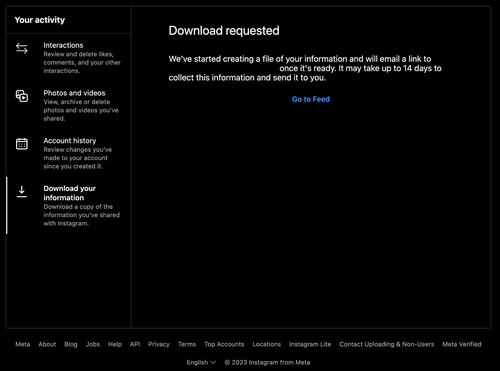This screenshot has height=371, width=500.
Task: Open Instagram Lite footer link
Action: pyautogui.click(x=310, y=344)
